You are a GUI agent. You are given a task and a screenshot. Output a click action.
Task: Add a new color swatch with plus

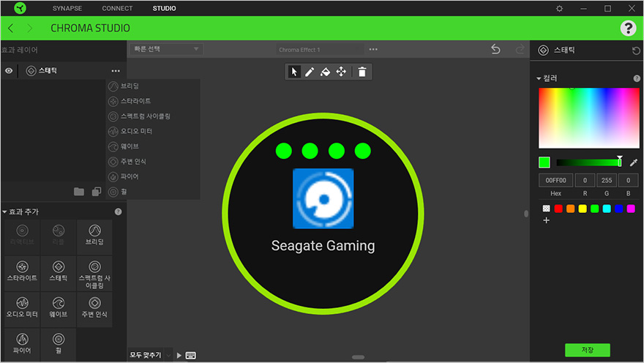(546, 220)
